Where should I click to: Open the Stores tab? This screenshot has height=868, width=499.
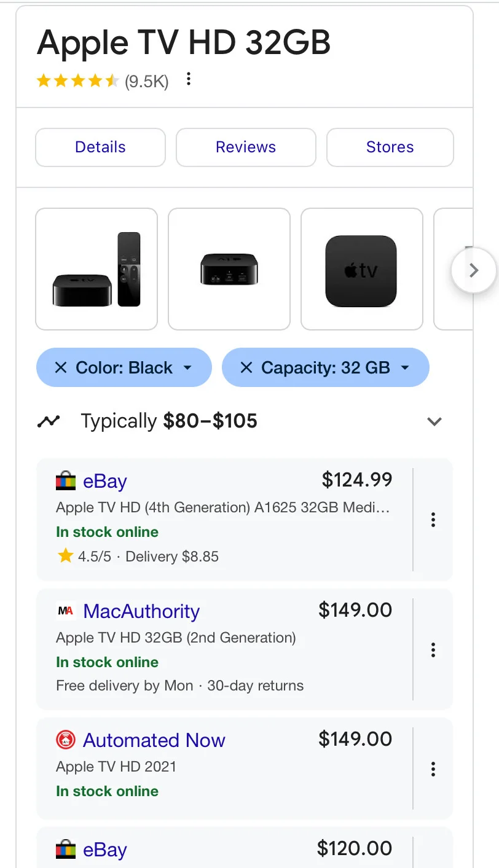[390, 147]
